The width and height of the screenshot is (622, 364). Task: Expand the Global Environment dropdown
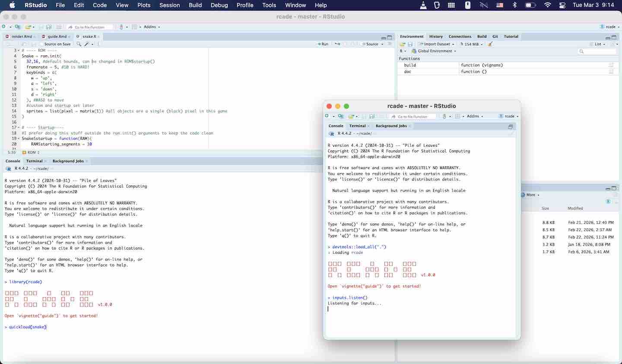point(437,51)
